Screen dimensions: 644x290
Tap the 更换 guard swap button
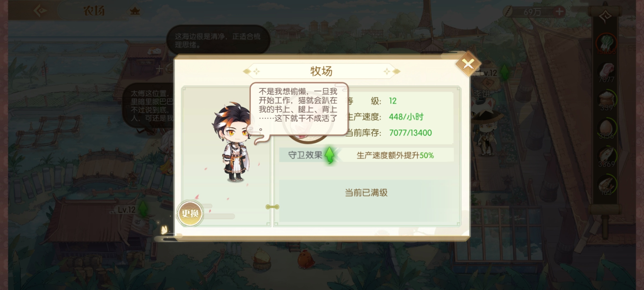pyautogui.click(x=190, y=213)
